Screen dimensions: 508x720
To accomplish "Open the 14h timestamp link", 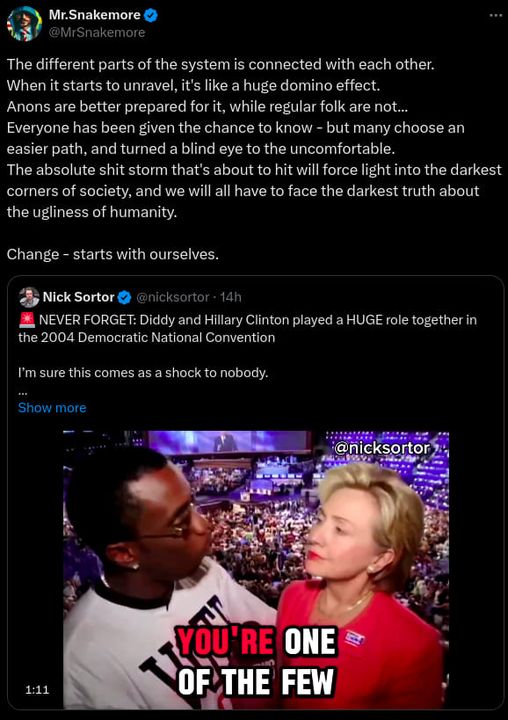I will (x=231, y=298).
